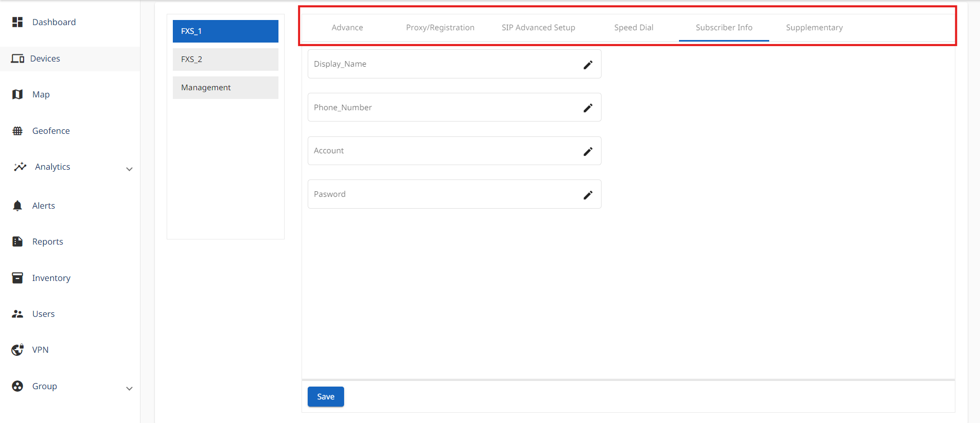Click the Alerts bell icon
This screenshot has width=980, height=423.
(17, 206)
